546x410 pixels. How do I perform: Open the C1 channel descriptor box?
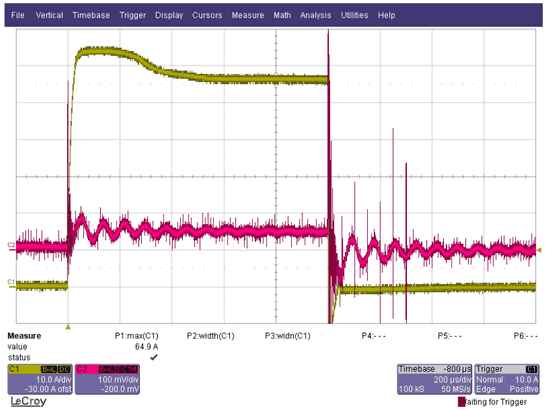tap(40, 379)
